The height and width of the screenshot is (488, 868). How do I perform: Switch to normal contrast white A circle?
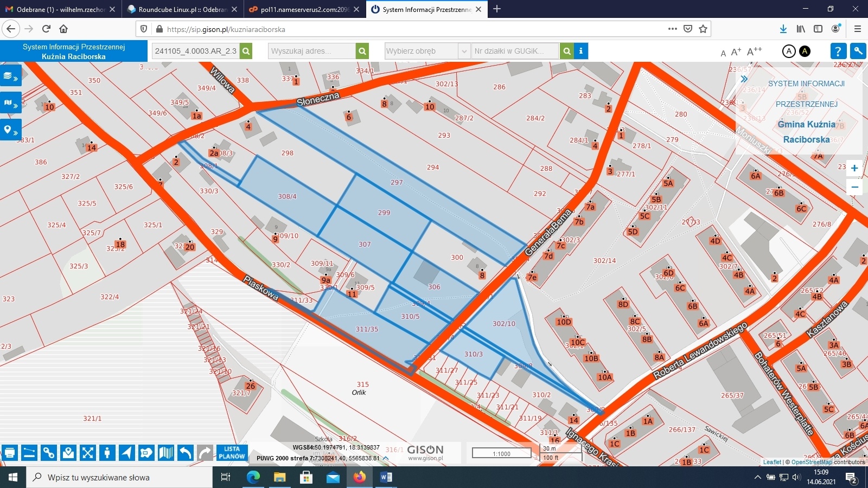tap(788, 51)
